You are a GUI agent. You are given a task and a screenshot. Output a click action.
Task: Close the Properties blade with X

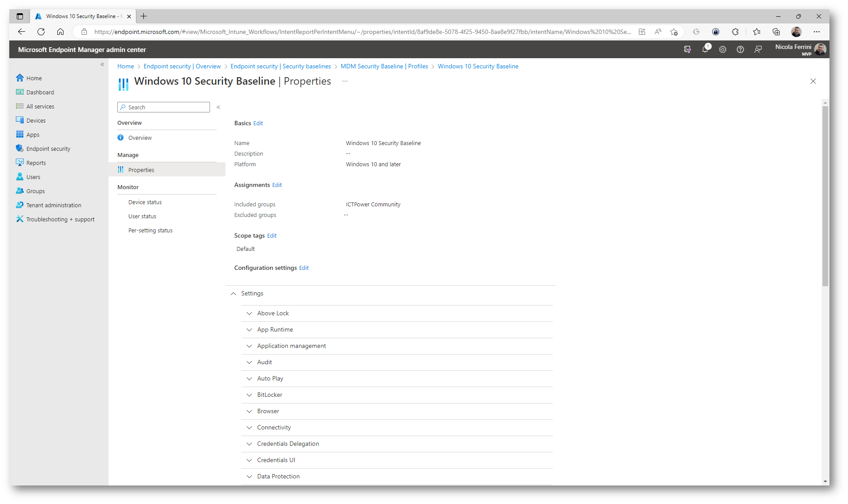pos(813,81)
